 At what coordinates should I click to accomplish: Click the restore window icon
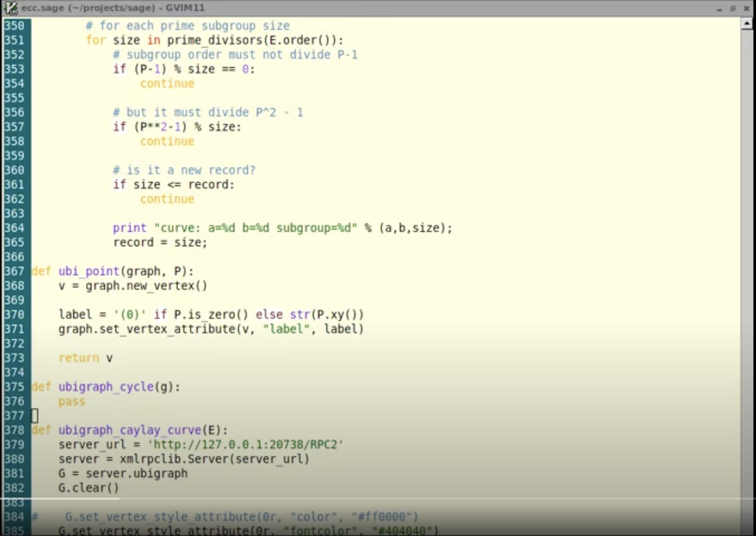pyautogui.click(x=733, y=7)
